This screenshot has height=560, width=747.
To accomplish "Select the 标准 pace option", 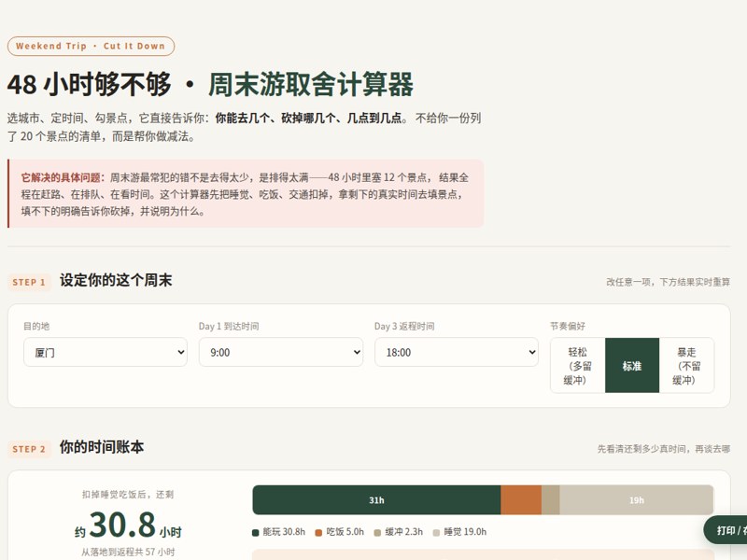I will pyautogui.click(x=632, y=366).
